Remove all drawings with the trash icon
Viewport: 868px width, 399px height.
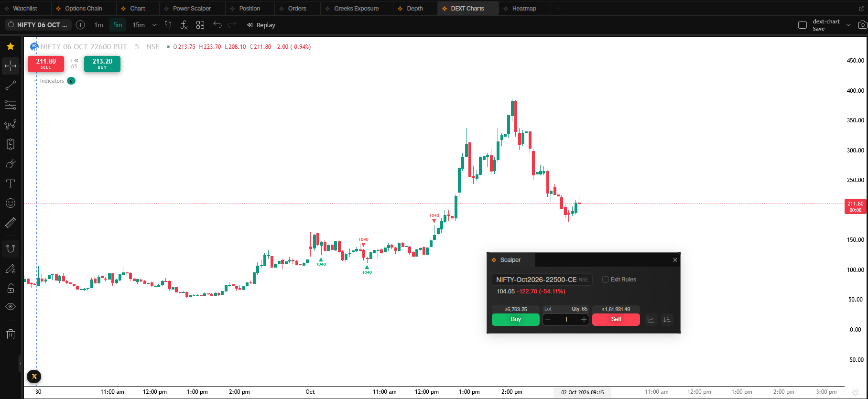[x=11, y=334]
